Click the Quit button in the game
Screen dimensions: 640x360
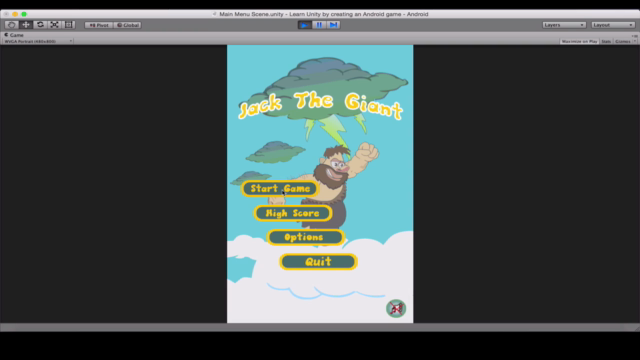[x=318, y=262]
